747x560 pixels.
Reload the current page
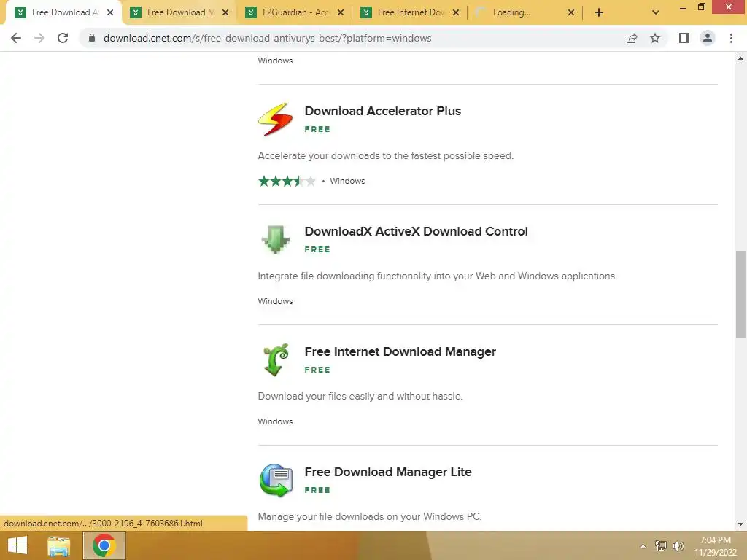[x=63, y=38]
